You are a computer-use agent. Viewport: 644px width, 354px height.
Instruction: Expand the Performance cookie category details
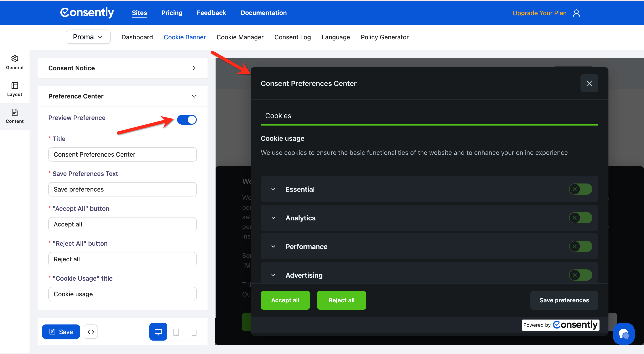tap(273, 246)
